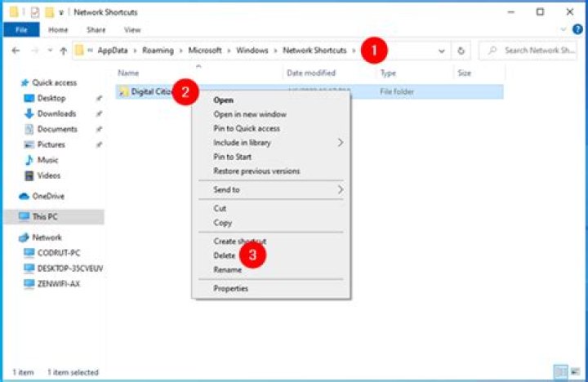This screenshot has width=588, height=382.
Task: Select Properties in the context menu
Action: (230, 288)
